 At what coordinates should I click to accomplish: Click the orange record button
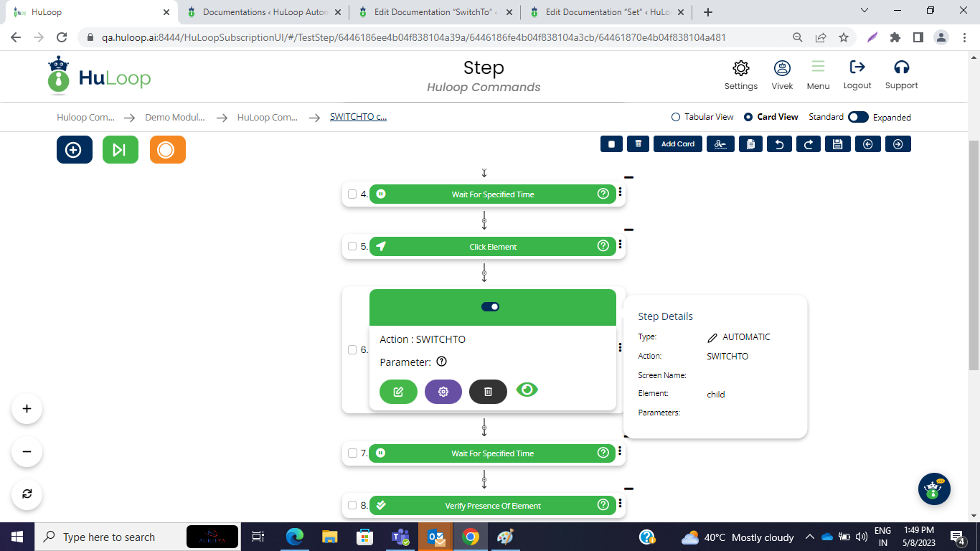click(x=167, y=150)
